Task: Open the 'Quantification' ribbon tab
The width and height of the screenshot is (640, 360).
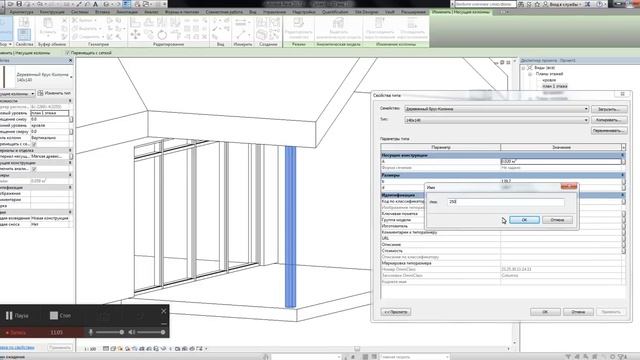Action: tap(335, 12)
